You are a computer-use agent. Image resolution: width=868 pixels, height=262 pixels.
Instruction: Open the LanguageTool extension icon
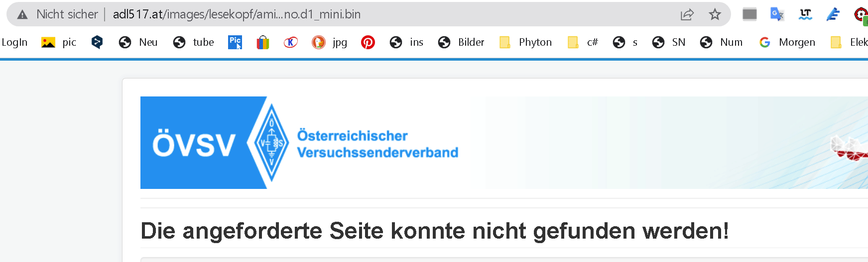(805, 14)
